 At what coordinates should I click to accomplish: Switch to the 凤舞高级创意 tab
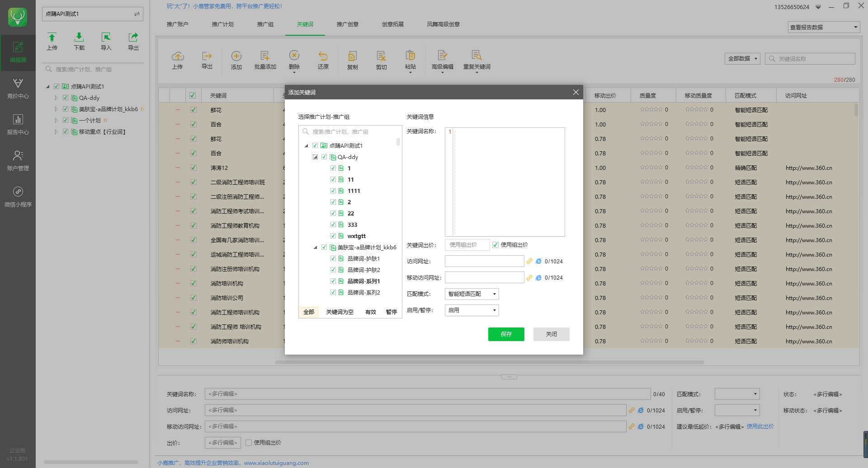tap(443, 24)
